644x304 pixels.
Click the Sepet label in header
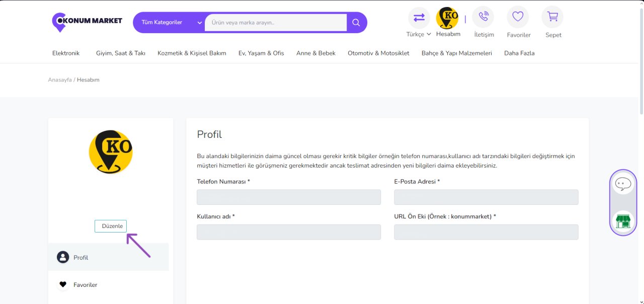tap(553, 35)
